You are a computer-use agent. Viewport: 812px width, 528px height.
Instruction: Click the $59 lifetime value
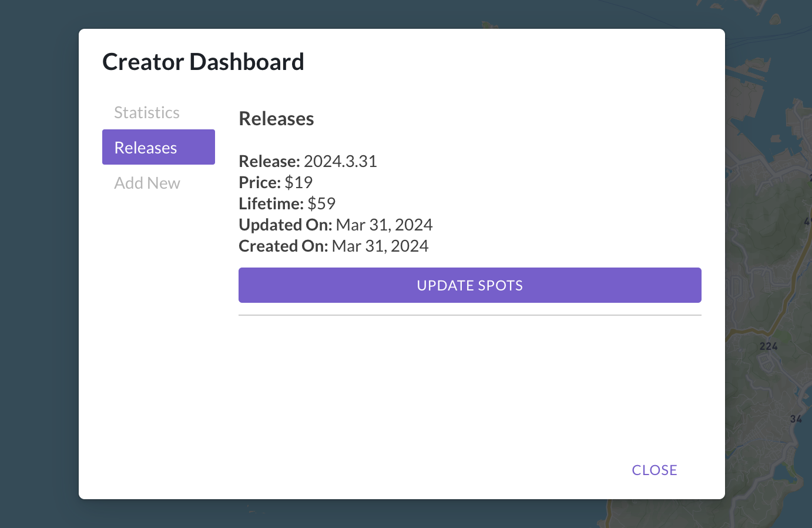click(321, 203)
